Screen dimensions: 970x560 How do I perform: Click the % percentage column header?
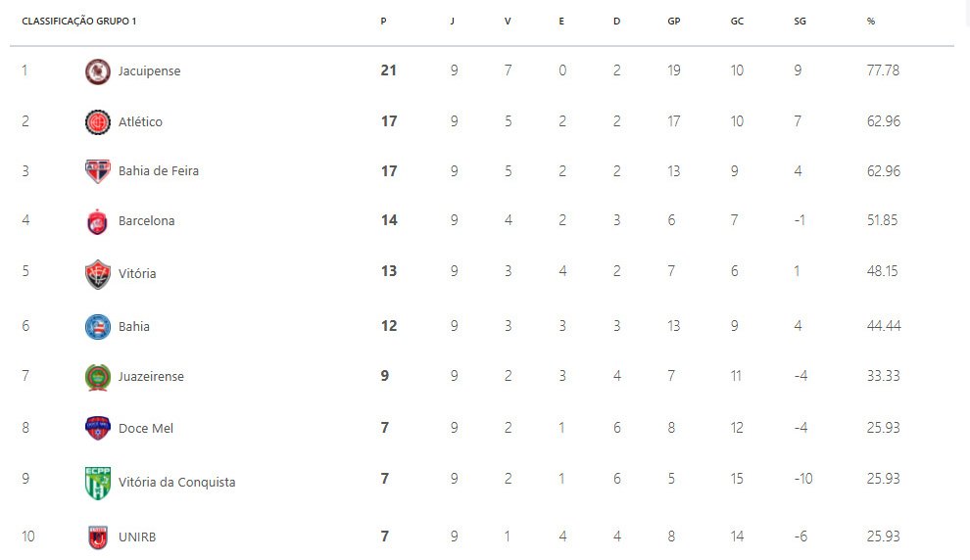click(871, 21)
